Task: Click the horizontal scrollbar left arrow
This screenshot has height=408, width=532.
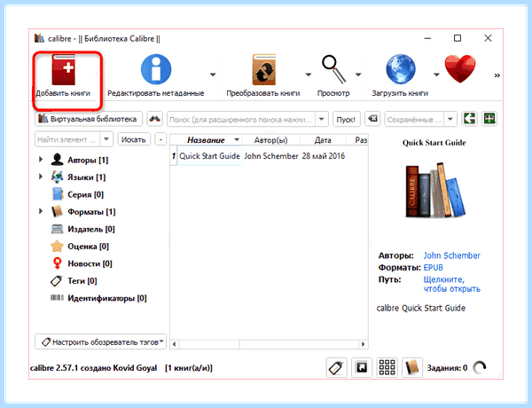Action: (x=174, y=344)
